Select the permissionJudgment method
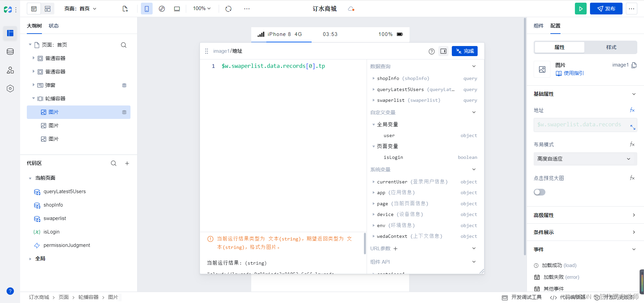This screenshot has width=644, height=303. [x=67, y=245]
